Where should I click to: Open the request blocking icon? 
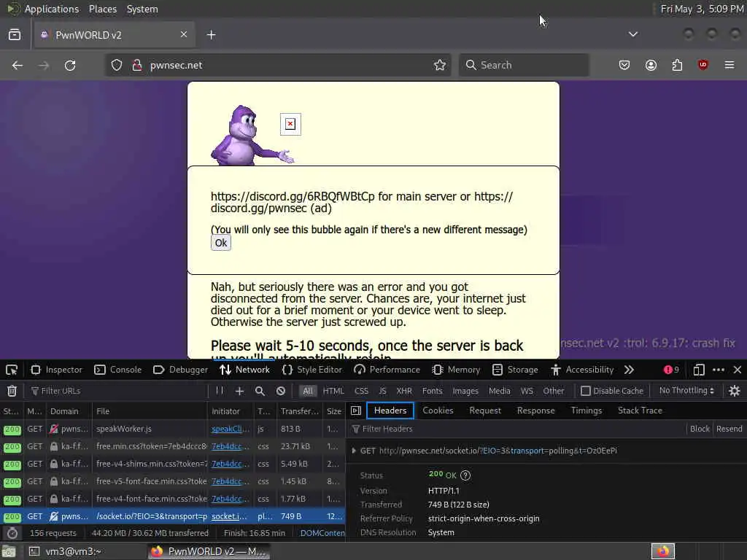pos(281,391)
